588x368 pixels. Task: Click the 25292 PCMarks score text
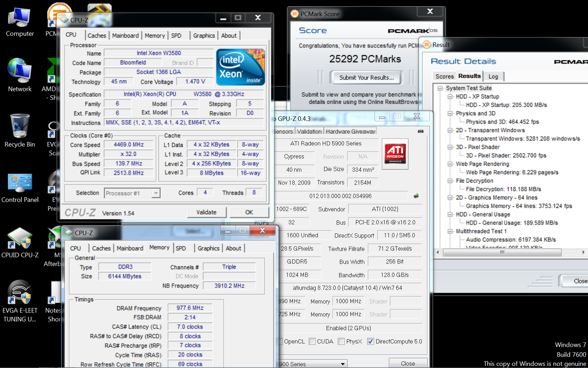tap(365, 59)
